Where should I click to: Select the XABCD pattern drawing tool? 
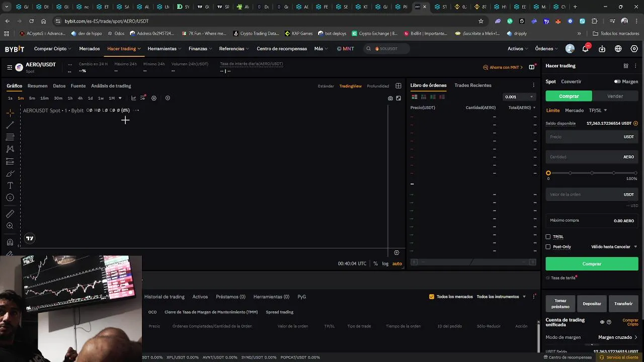(x=10, y=149)
